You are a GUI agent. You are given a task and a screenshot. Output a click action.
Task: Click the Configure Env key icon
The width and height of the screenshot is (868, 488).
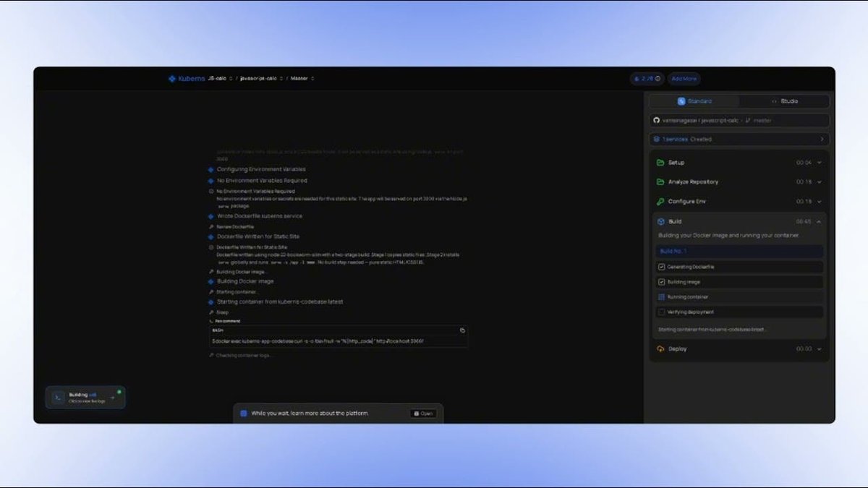click(660, 202)
